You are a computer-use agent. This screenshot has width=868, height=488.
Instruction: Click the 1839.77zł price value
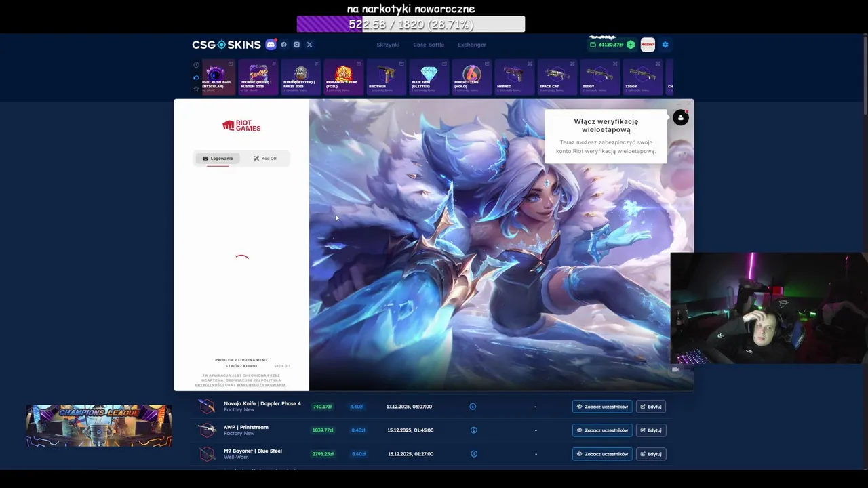(x=323, y=430)
